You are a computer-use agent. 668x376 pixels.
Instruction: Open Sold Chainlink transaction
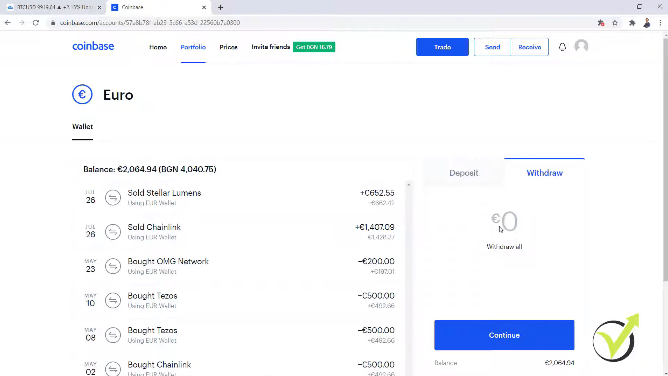(239, 232)
